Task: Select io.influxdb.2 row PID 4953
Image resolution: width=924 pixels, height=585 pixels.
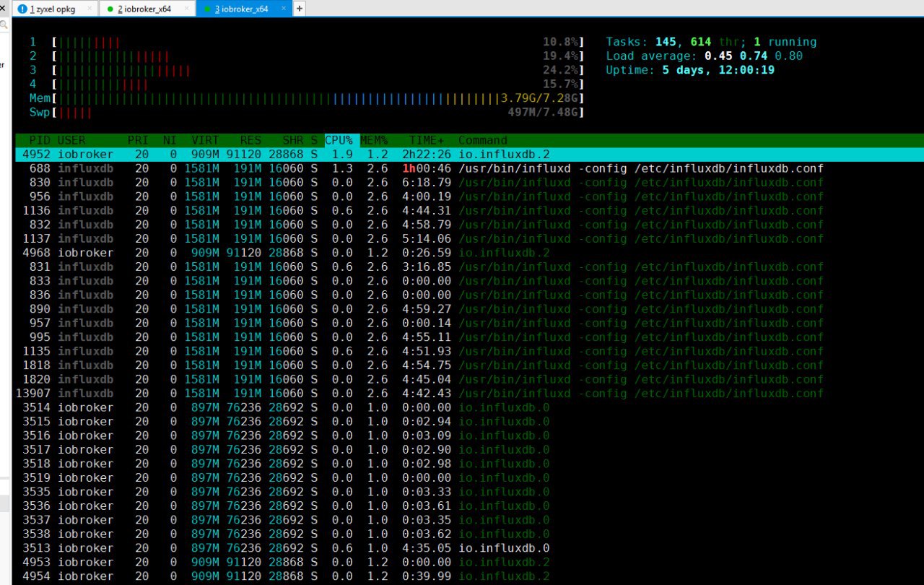Action: (x=469, y=563)
